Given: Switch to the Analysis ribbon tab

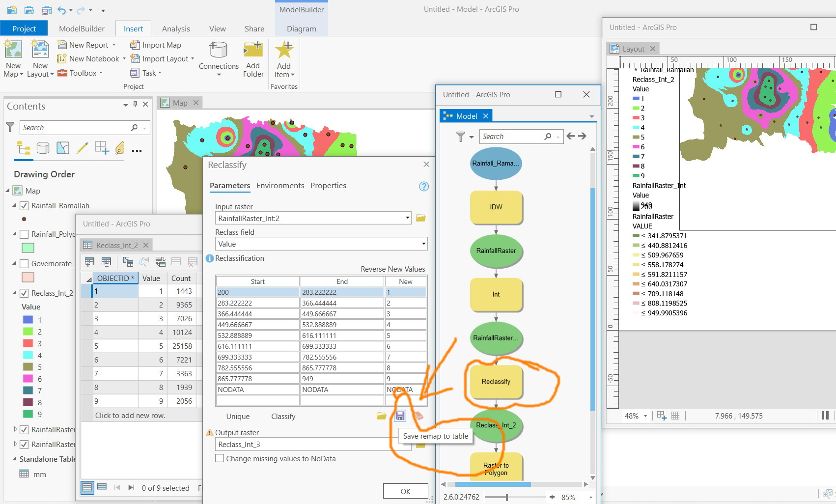Looking at the screenshot, I should pos(176,29).
